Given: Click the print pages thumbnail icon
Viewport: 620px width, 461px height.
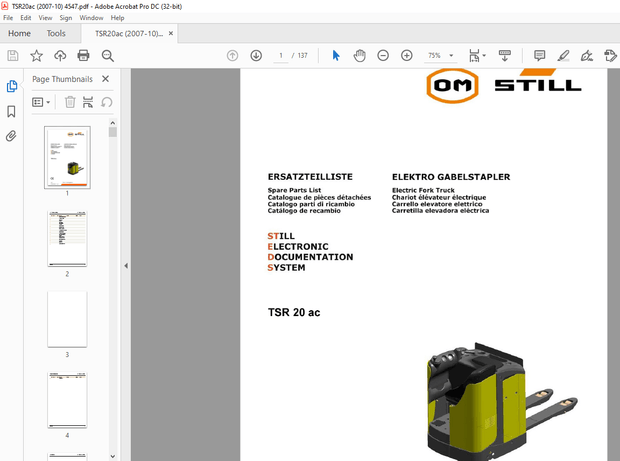Looking at the screenshot, I should coord(88,102).
